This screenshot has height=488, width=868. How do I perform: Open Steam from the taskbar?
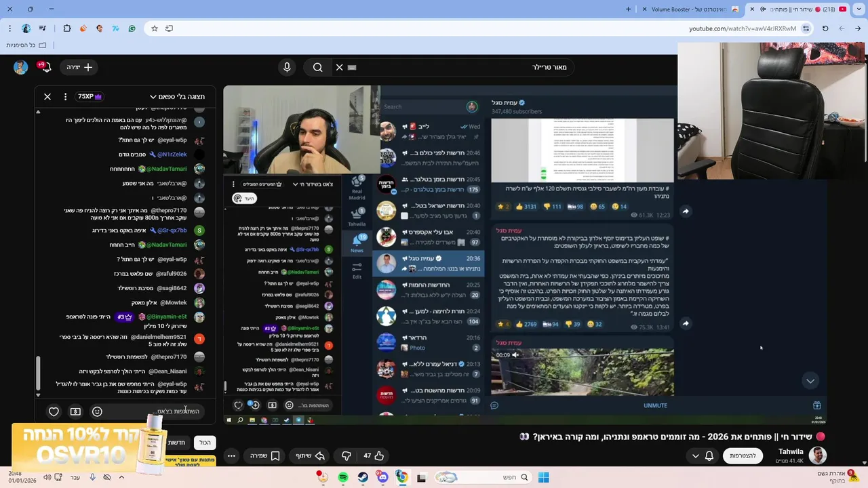coord(363,478)
